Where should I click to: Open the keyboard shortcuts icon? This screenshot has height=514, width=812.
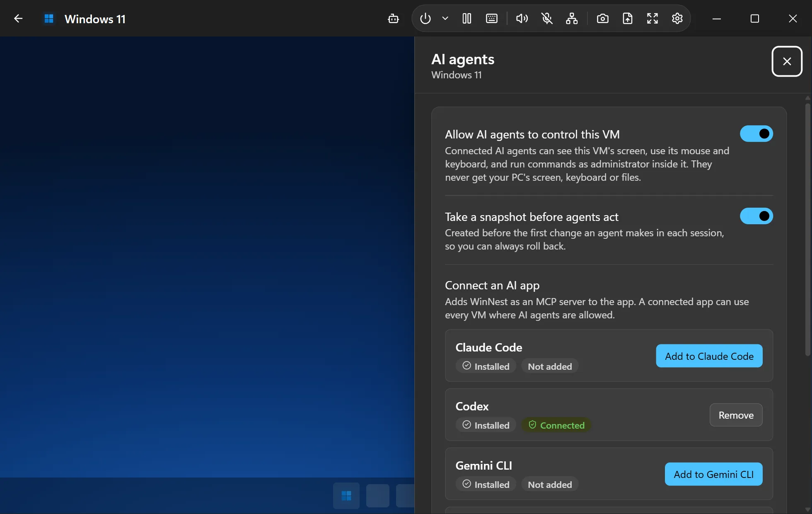[x=492, y=19]
